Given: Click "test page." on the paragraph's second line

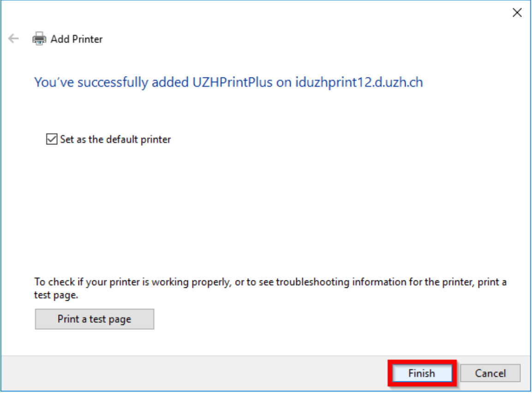Looking at the screenshot, I should point(56,295).
